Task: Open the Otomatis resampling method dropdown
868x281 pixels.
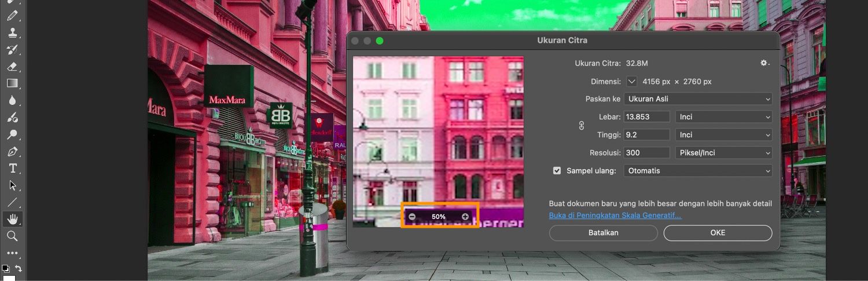Action: [x=698, y=171]
